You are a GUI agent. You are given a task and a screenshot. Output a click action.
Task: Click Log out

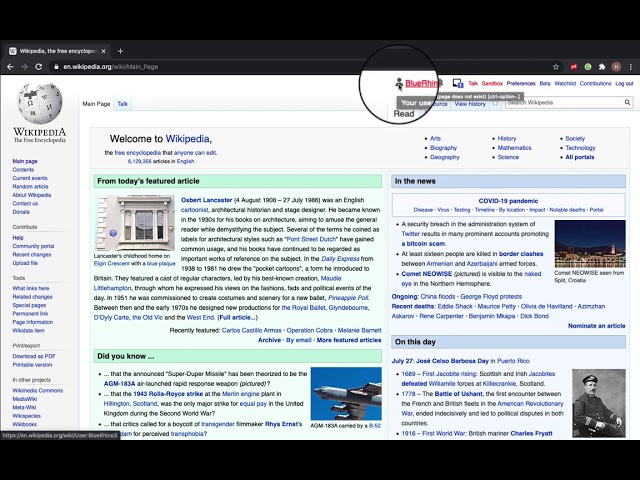tap(624, 83)
